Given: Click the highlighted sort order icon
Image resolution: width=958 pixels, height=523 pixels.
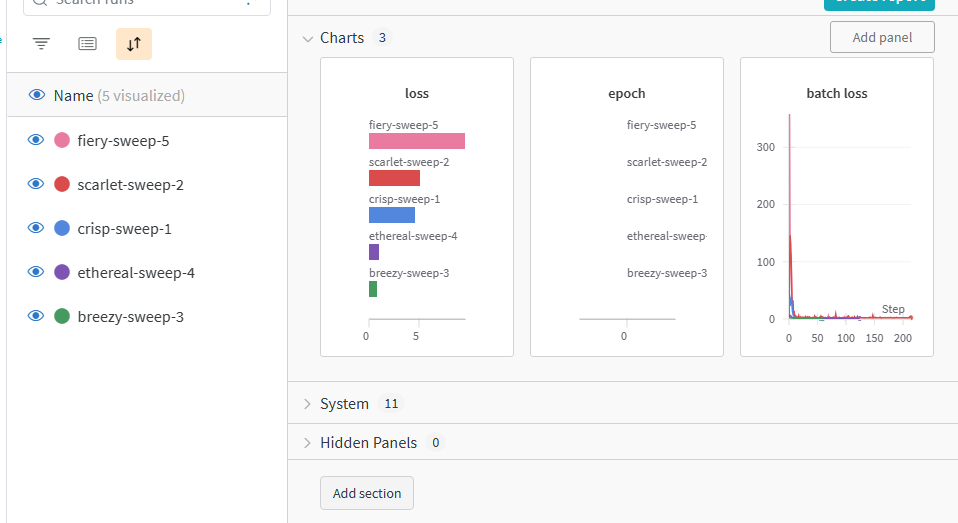Looking at the screenshot, I should pos(134,44).
